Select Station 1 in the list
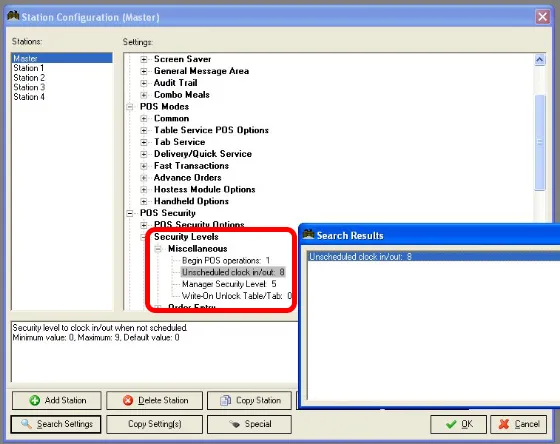Image resolution: width=560 pixels, height=444 pixels. coord(62,68)
